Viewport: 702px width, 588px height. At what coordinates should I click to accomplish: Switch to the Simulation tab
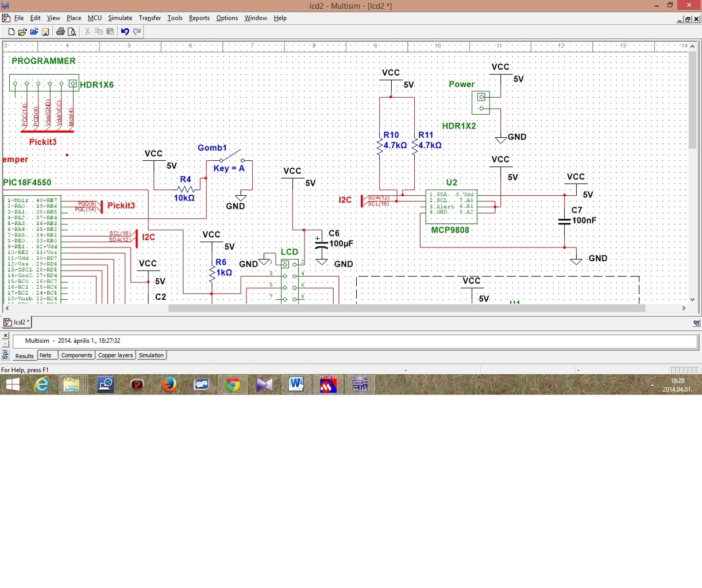pos(151,355)
